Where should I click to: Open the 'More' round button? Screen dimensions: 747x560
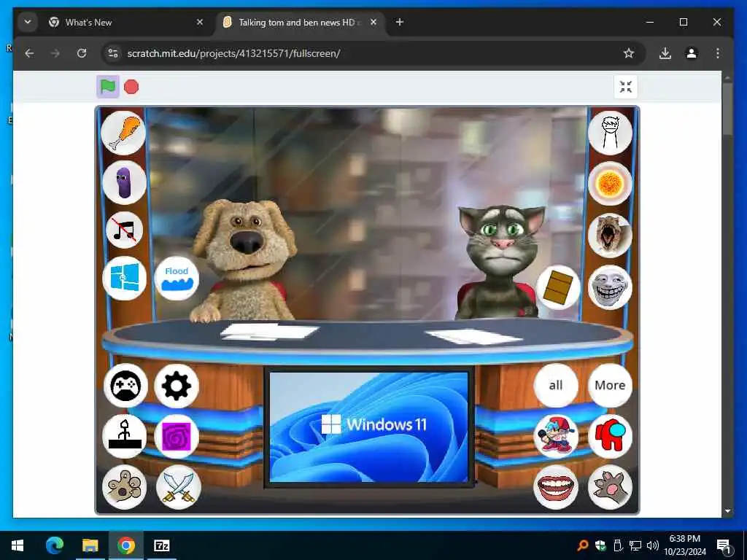611,385
